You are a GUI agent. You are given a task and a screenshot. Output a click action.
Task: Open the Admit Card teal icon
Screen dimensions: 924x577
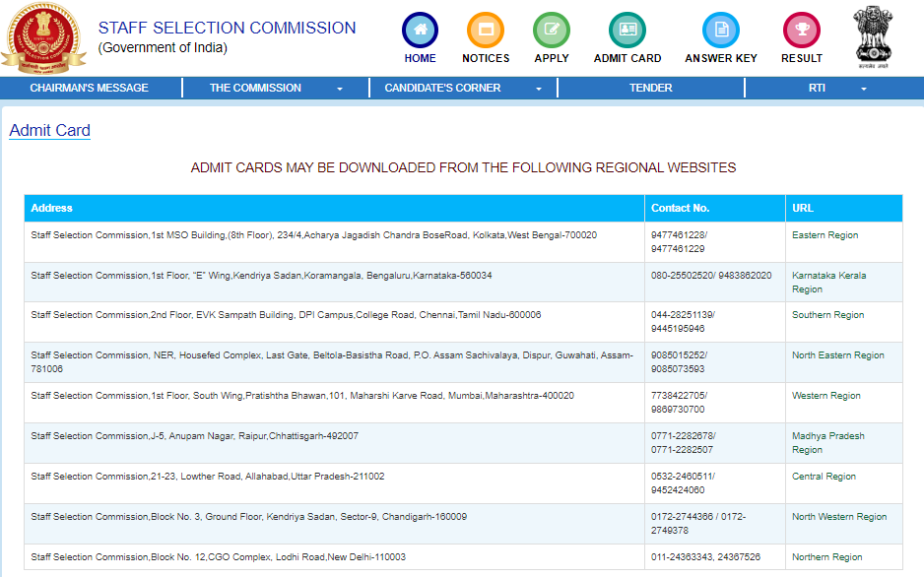point(627,30)
